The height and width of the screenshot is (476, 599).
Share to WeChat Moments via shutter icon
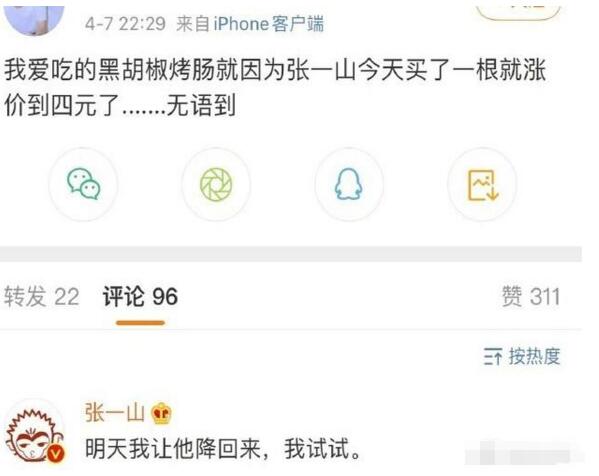pyautogui.click(x=216, y=184)
